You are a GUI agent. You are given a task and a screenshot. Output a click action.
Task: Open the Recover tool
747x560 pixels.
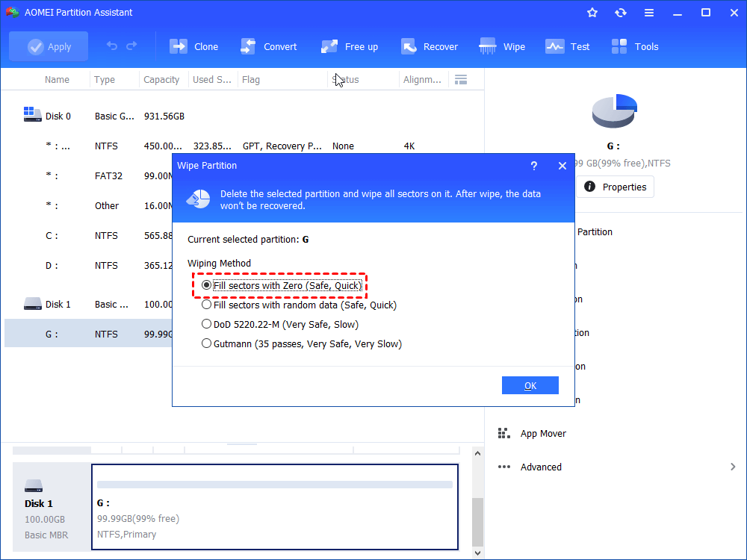click(x=430, y=46)
